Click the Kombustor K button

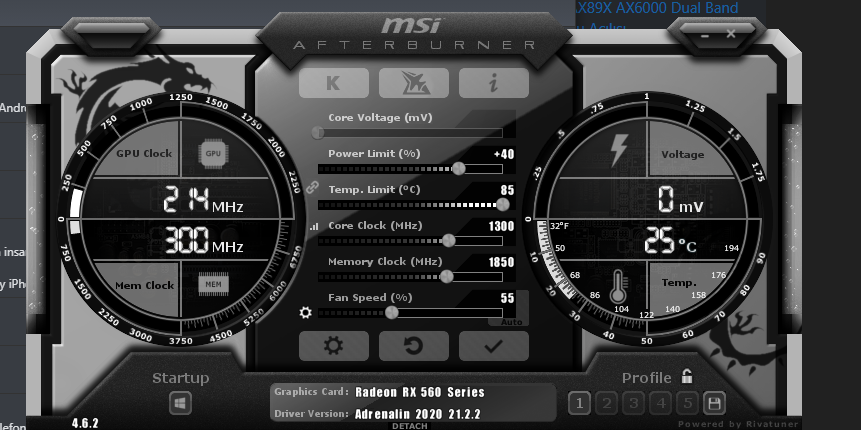coord(333,83)
